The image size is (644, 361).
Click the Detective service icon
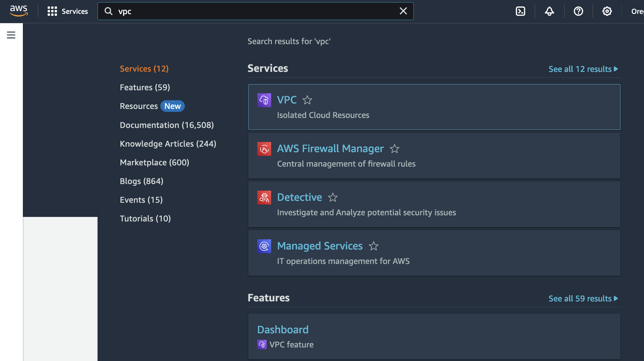pos(264,198)
